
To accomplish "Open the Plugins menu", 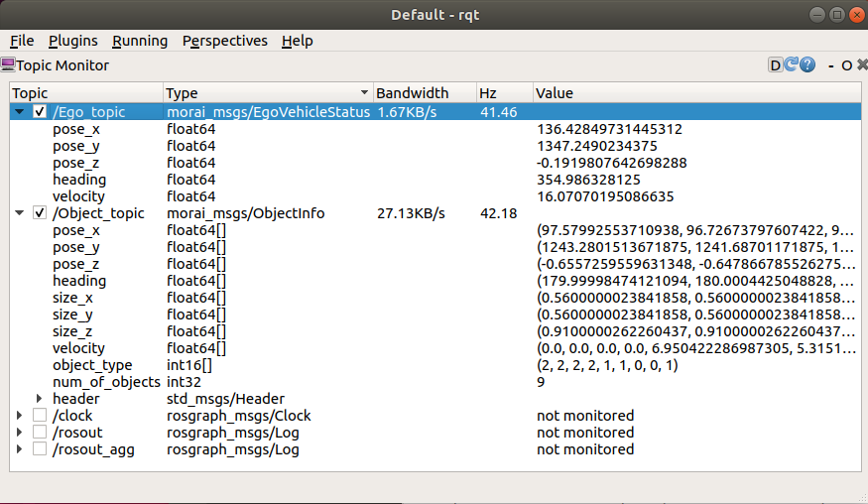I will tap(72, 41).
